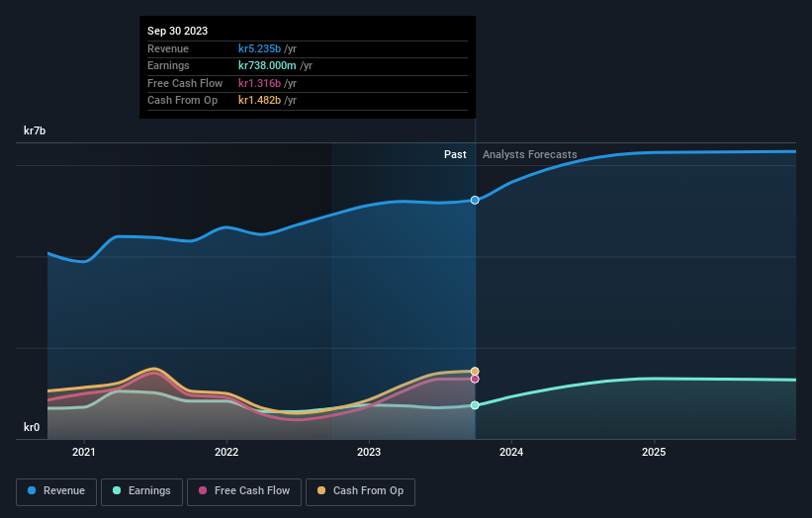The image size is (812, 518).
Task: Toggle the Free Cash Flow legend series
Action: 244,491
